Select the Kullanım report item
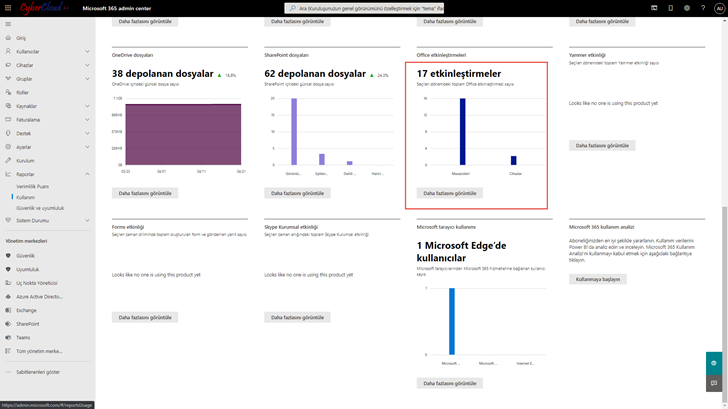 [x=26, y=197]
